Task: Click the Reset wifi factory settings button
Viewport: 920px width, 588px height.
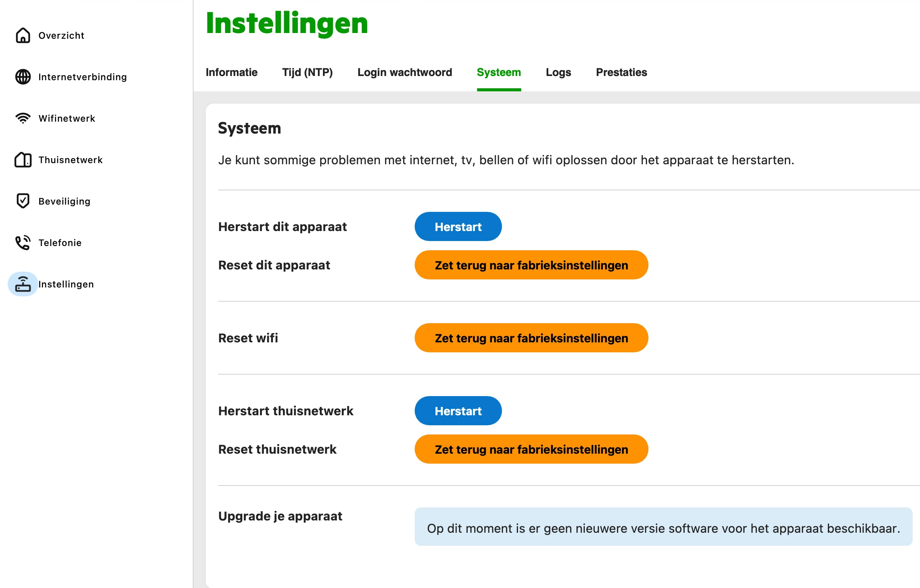Action: pos(531,338)
